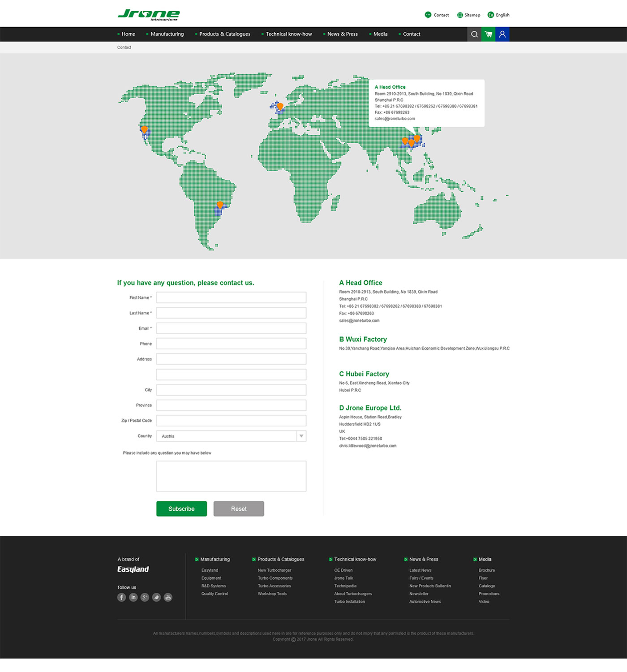627x672 pixels.
Task: Click the Google Plus footer icon
Action: coord(145,597)
